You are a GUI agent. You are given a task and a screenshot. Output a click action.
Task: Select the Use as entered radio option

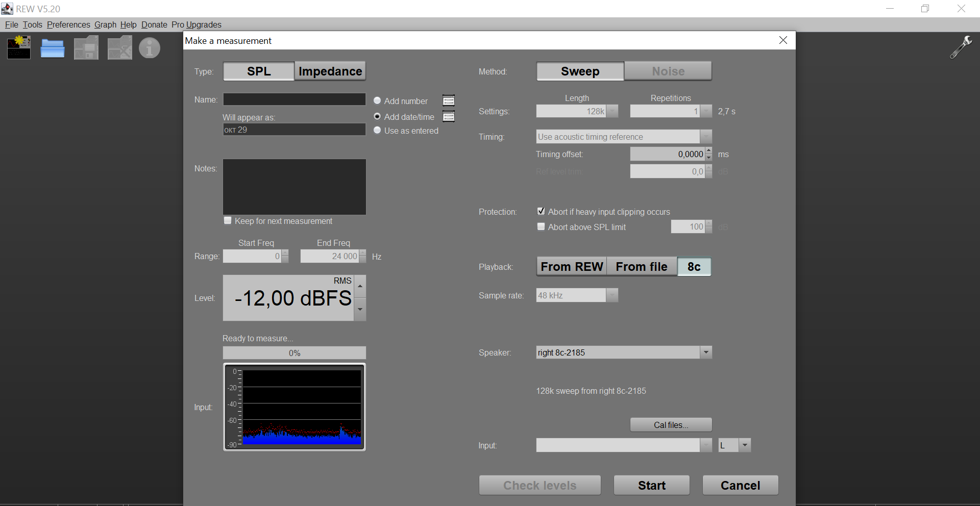(x=378, y=131)
